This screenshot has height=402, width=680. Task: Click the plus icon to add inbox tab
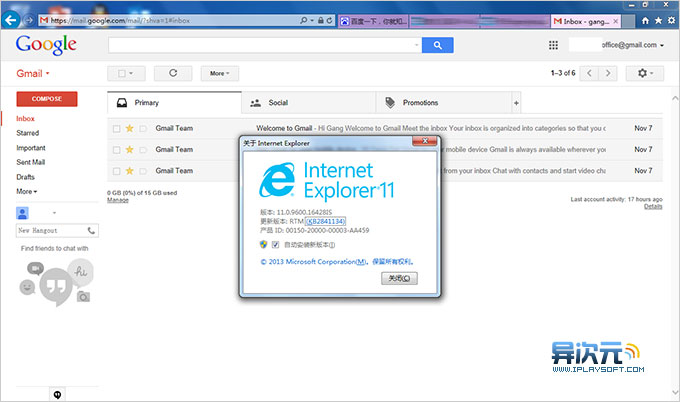516,103
